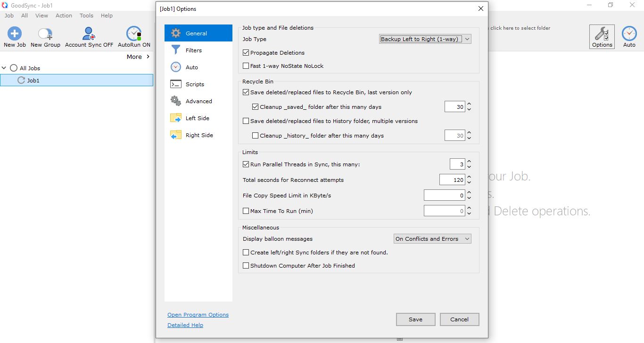This screenshot has height=343, width=644.
Task: Open the Help menu
Action: click(107, 16)
